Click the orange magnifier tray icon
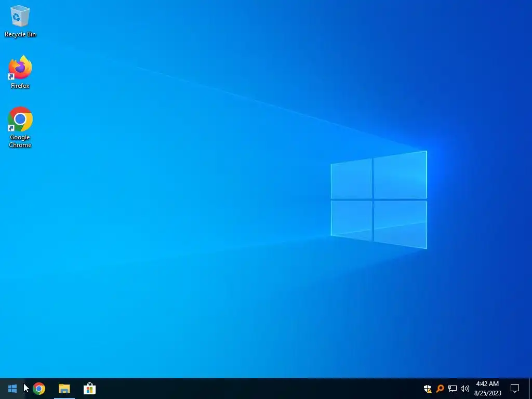532x399 pixels. pyautogui.click(x=440, y=389)
